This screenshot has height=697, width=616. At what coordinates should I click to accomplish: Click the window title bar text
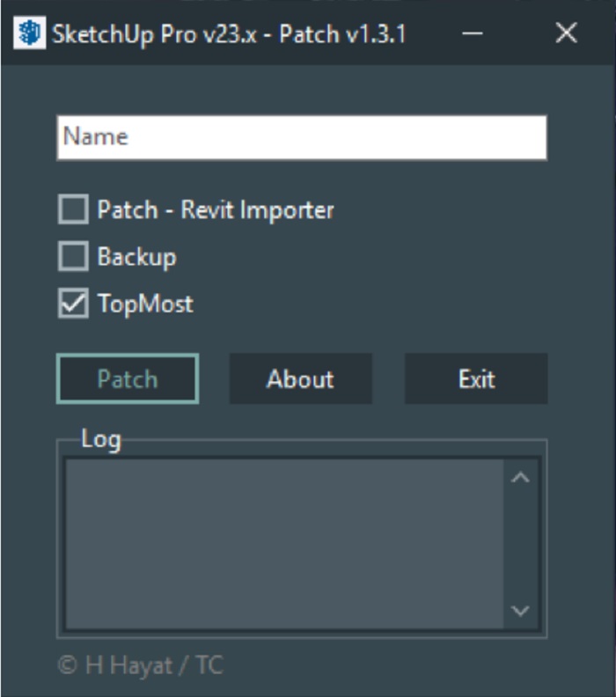(229, 33)
